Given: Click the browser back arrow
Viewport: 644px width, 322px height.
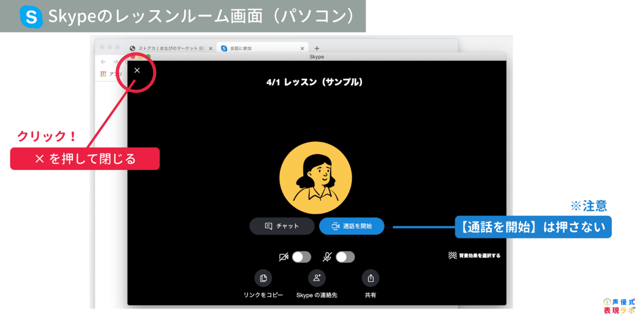Looking at the screenshot, I should pos(103,62).
